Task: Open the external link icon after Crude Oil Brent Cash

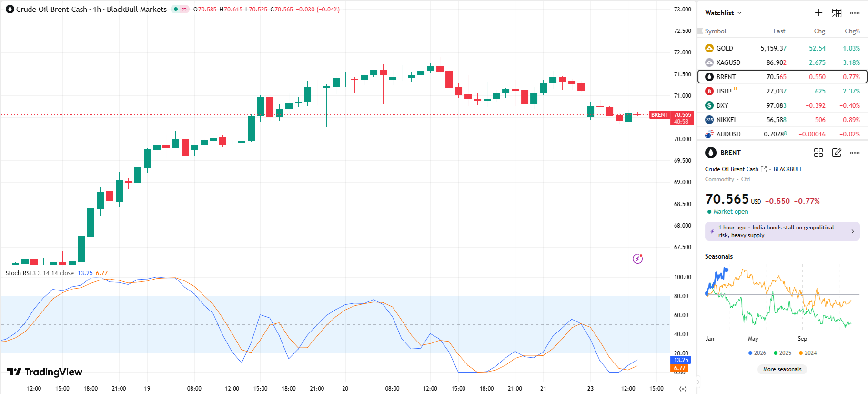Action: coord(764,169)
